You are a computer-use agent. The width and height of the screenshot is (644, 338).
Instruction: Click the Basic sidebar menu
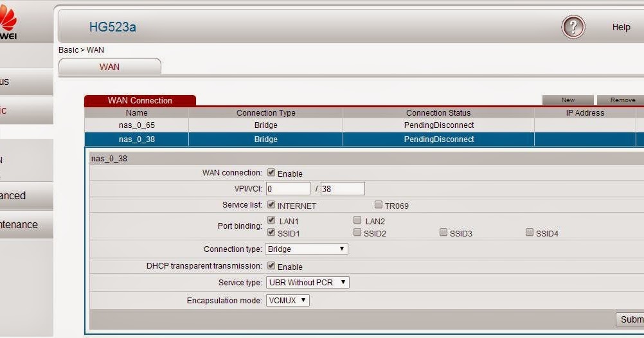[26, 110]
